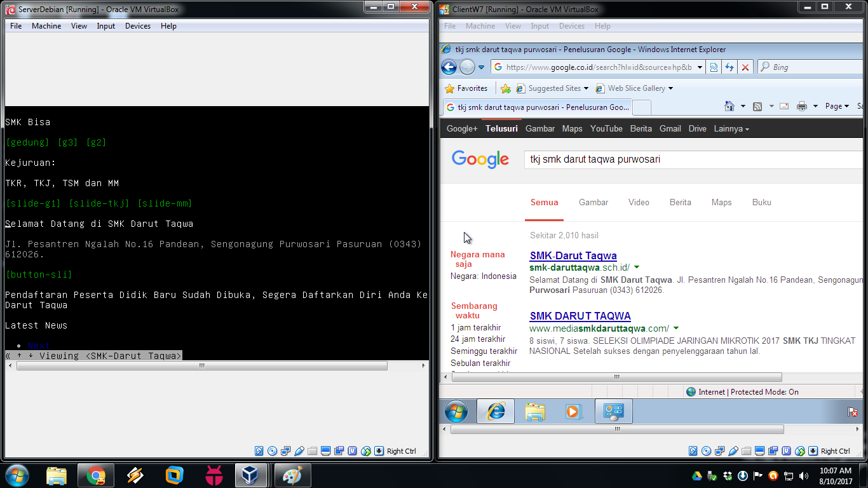Click the USB indicator in ClientW7 status bar
868x488 pixels.
point(733,451)
